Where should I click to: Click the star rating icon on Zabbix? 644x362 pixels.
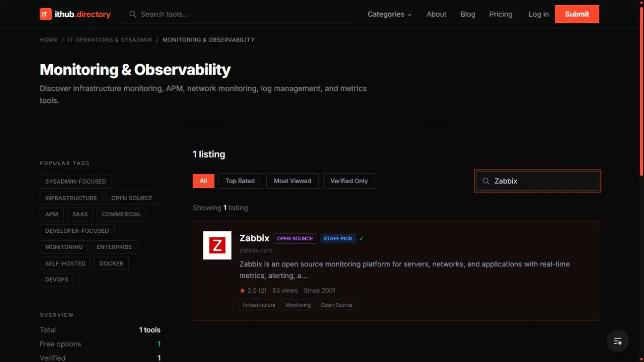242,291
